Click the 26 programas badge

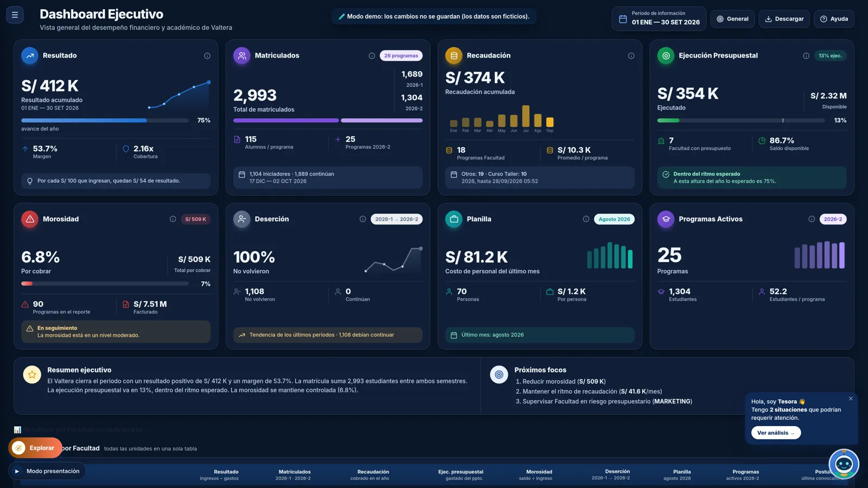(401, 56)
